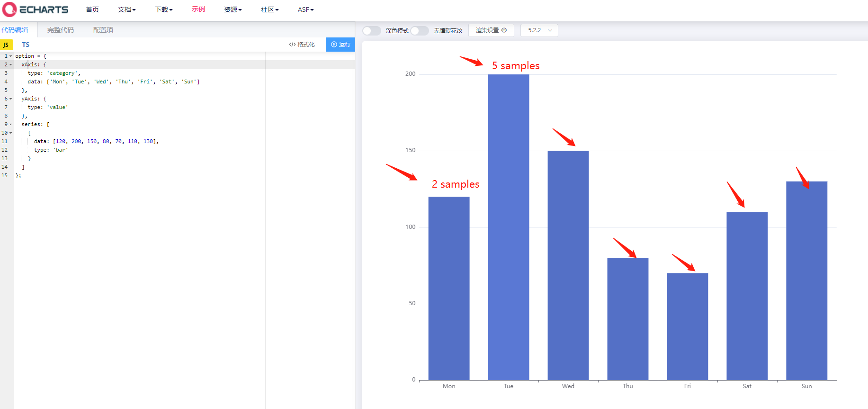This screenshot has width=868, height=409.
Task: Open the 下载 dropdown menu
Action: [x=164, y=9]
